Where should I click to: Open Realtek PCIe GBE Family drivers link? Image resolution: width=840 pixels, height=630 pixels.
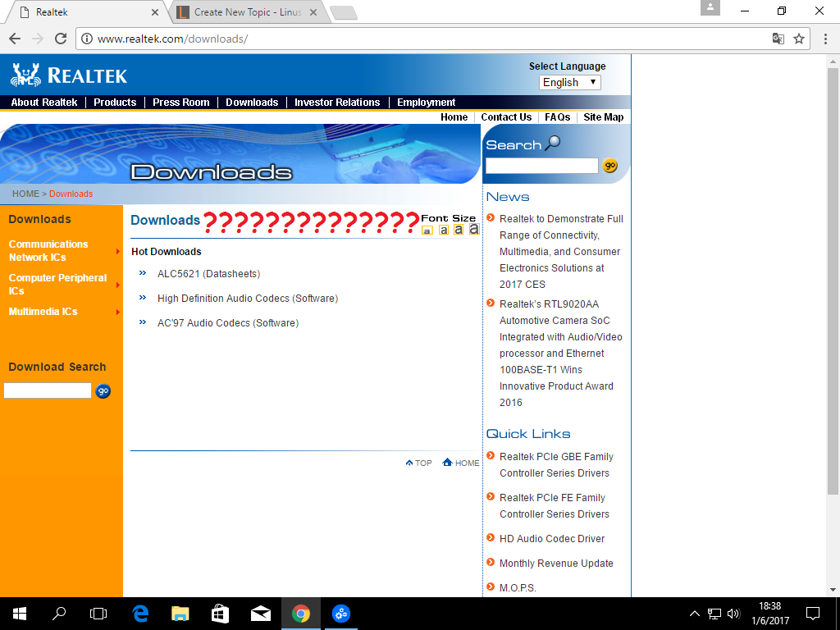[556, 464]
